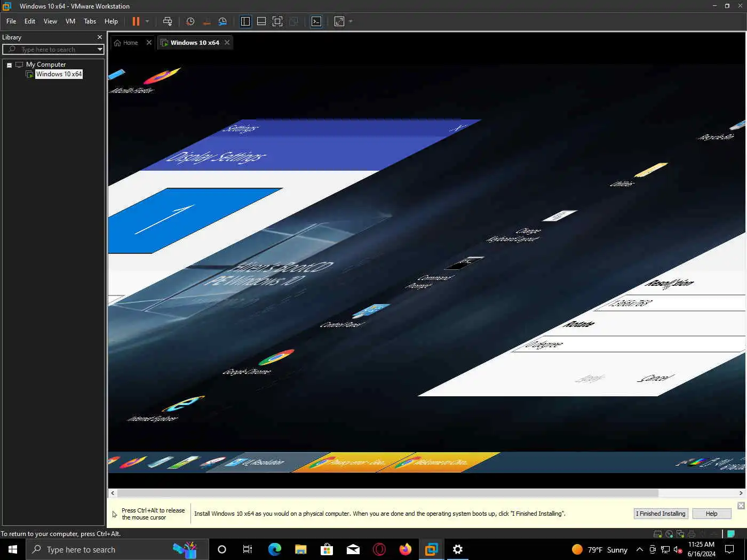Launch Firefox from the taskbar
Image resolution: width=747 pixels, height=560 pixels.
405,549
